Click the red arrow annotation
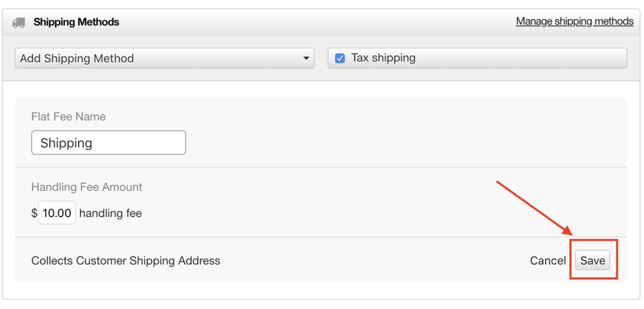Viewport: 644px width, 309px height. coord(536,209)
